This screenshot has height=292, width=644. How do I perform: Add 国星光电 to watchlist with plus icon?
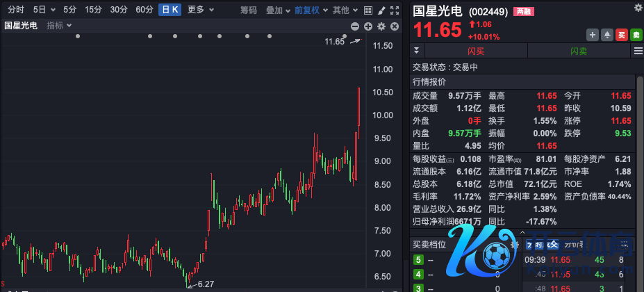point(592,34)
